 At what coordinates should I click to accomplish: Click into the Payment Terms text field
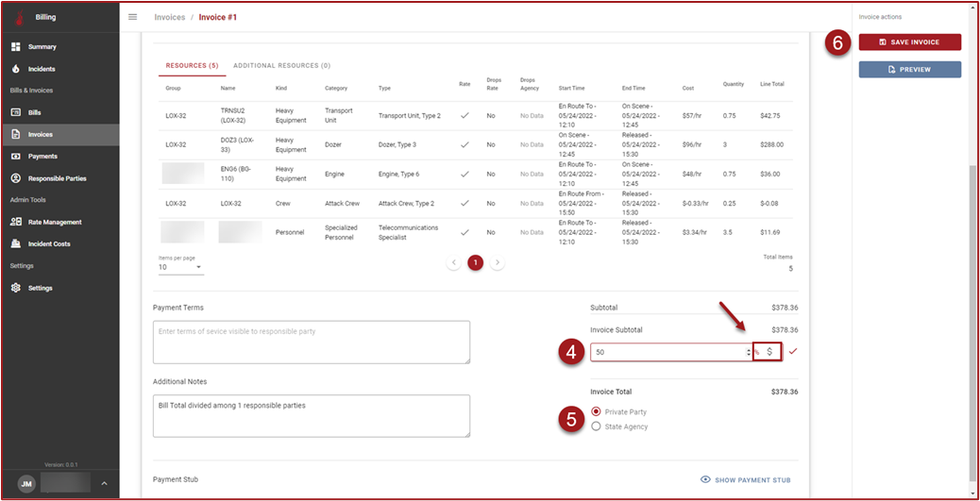[x=311, y=342]
